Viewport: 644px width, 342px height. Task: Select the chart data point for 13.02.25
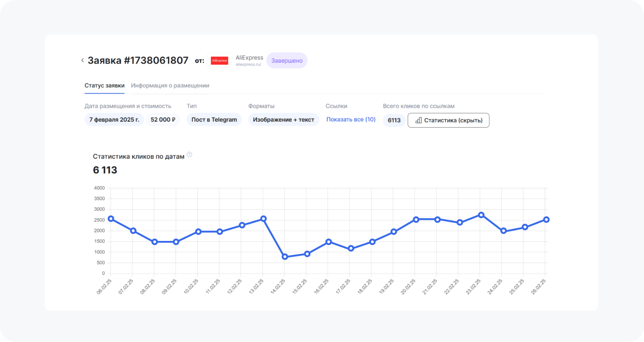click(x=263, y=219)
